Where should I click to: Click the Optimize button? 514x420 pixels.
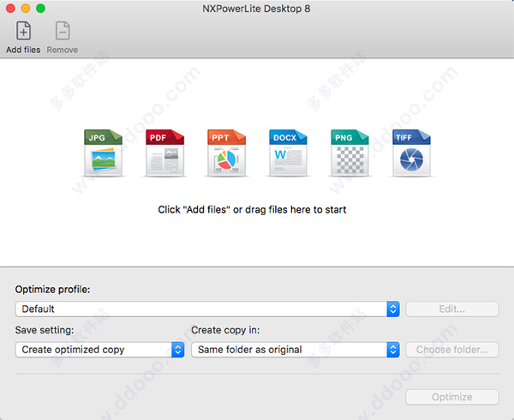coord(452,397)
